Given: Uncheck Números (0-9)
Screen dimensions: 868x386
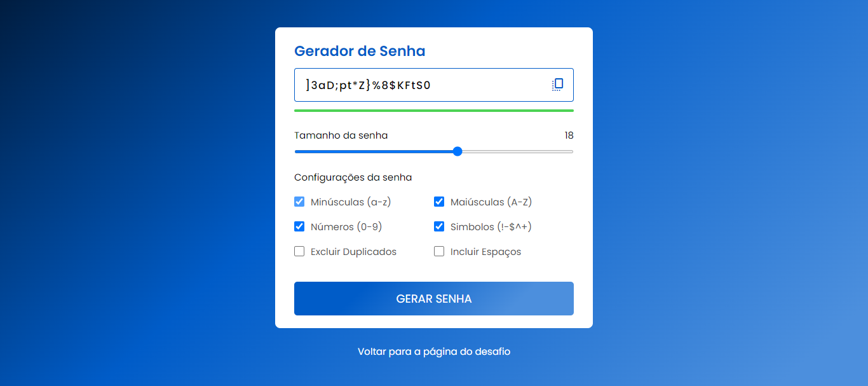Looking at the screenshot, I should click(x=299, y=226).
